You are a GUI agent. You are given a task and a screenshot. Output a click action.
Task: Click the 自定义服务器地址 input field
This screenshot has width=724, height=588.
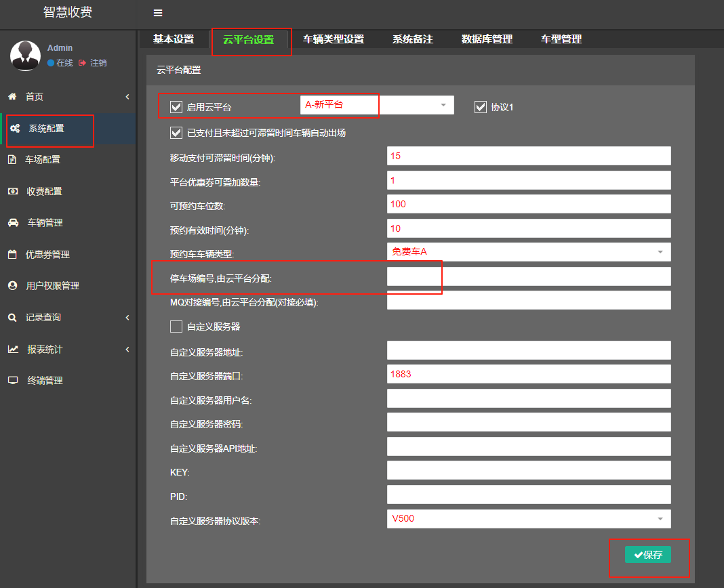[x=529, y=350]
